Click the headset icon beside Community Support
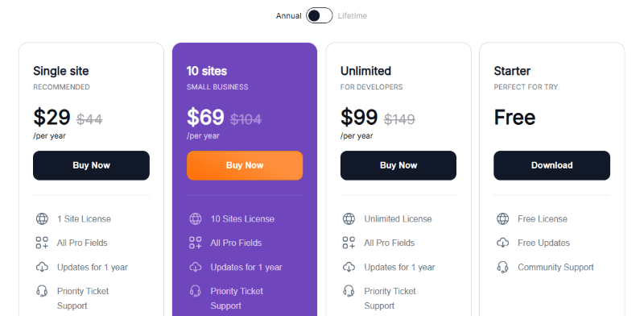 tap(502, 267)
